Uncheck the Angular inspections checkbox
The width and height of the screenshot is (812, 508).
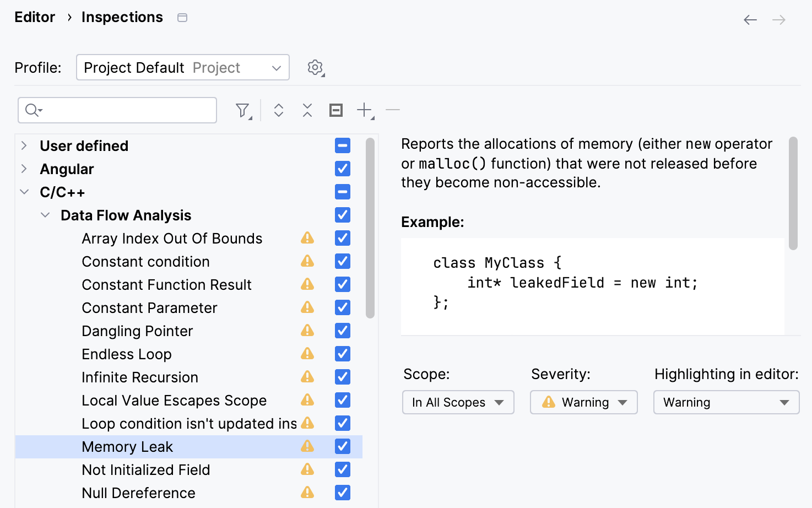(x=343, y=169)
